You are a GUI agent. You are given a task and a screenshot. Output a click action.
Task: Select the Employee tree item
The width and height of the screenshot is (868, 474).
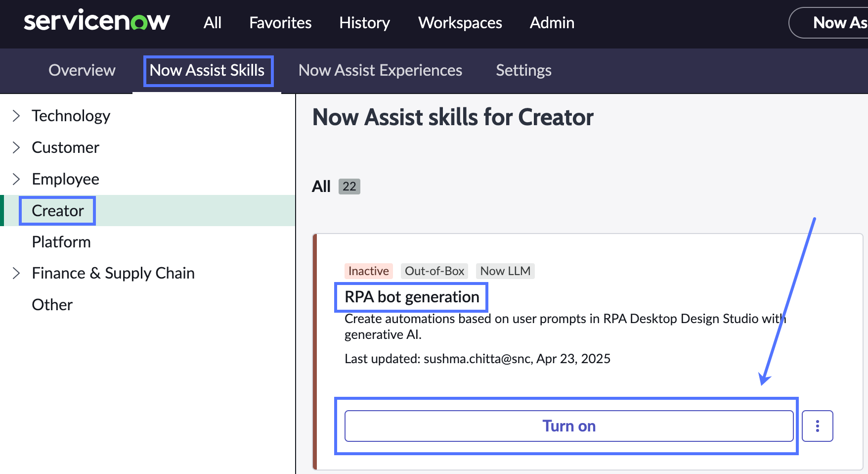pyautogui.click(x=65, y=179)
